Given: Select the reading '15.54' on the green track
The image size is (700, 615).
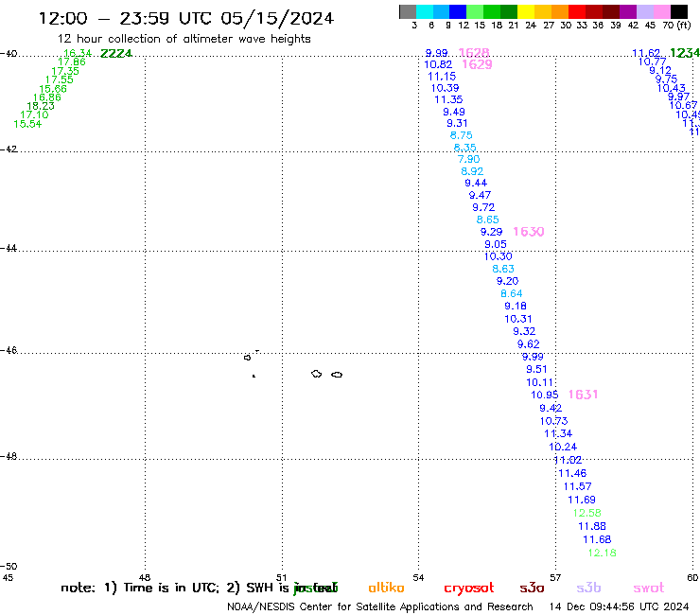Looking at the screenshot, I should [x=27, y=124].
